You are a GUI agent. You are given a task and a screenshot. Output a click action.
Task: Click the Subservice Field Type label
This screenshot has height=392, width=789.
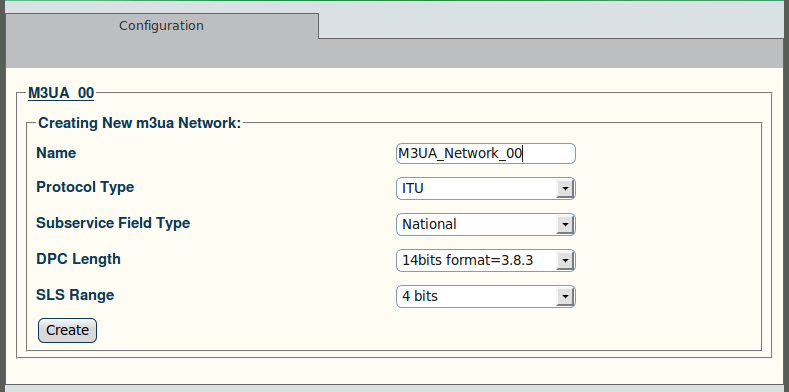pyautogui.click(x=113, y=223)
